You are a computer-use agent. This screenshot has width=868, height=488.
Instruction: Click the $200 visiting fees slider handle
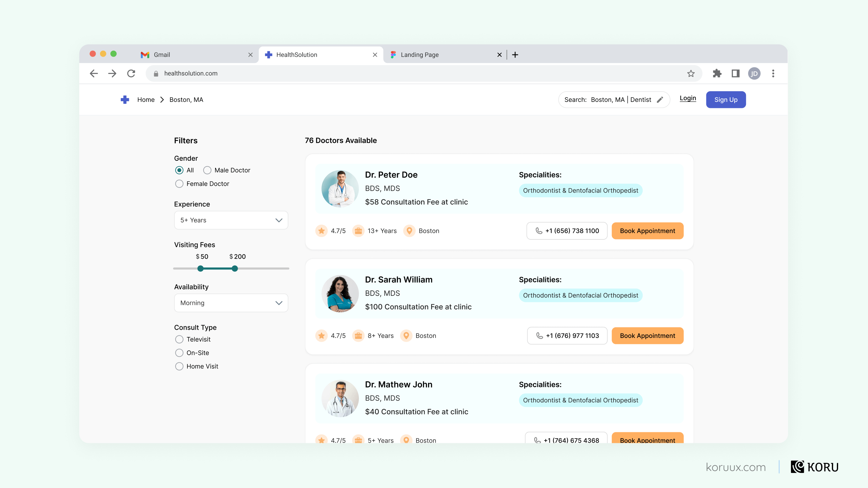click(235, 269)
